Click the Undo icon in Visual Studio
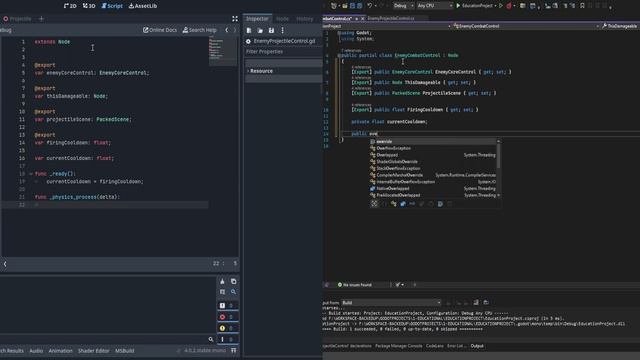Viewport: 640px width, 360px height. 369,6
